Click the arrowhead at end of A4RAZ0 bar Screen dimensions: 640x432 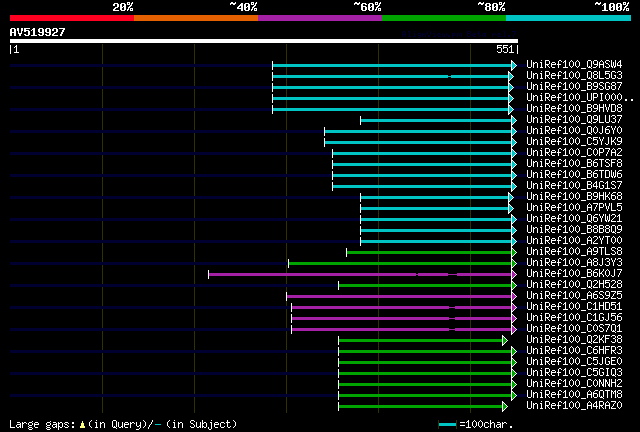(505, 407)
